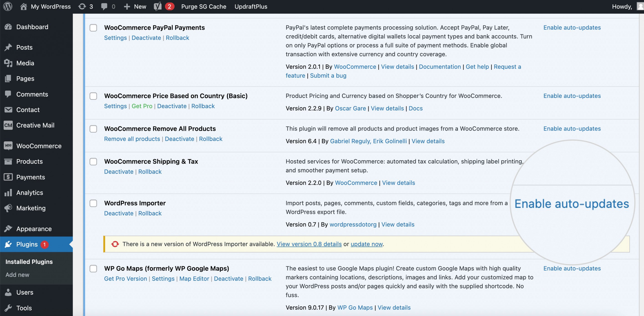
Task: View details for WooCommerce Remove All Products
Action: pos(428,141)
